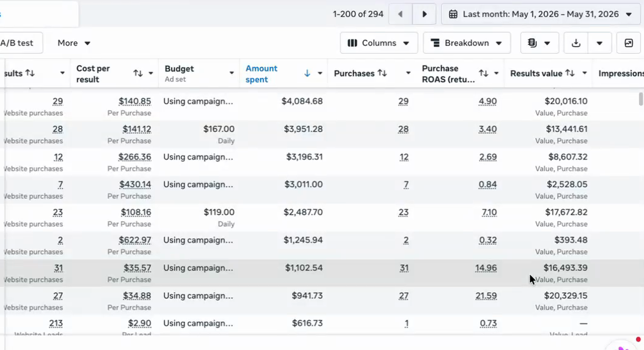This screenshot has height=350, width=644.
Task: Click results value $13,441.61
Action: click(x=566, y=129)
